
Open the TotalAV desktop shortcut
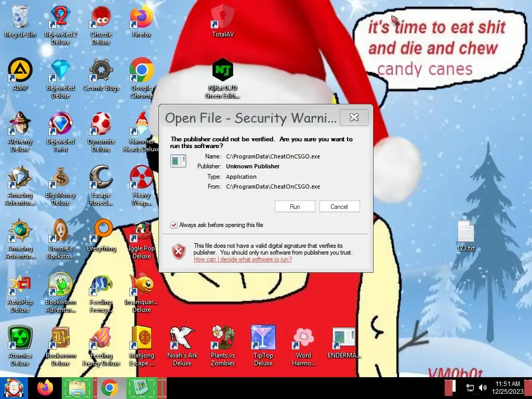[222, 21]
